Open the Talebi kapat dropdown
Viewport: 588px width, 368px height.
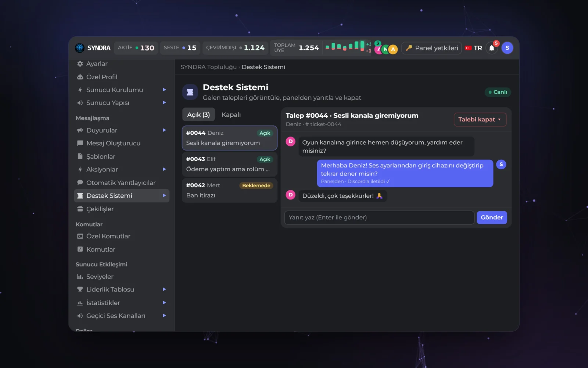(480, 120)
